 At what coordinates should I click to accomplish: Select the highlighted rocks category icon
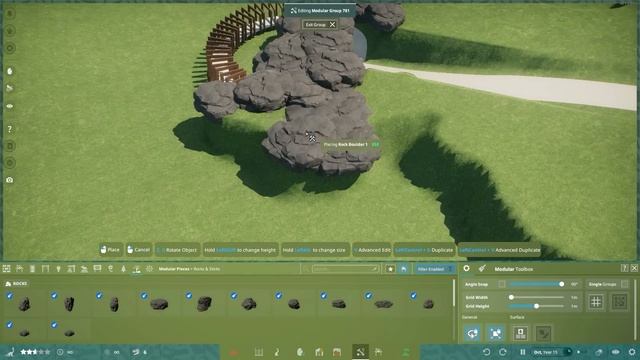137,269
